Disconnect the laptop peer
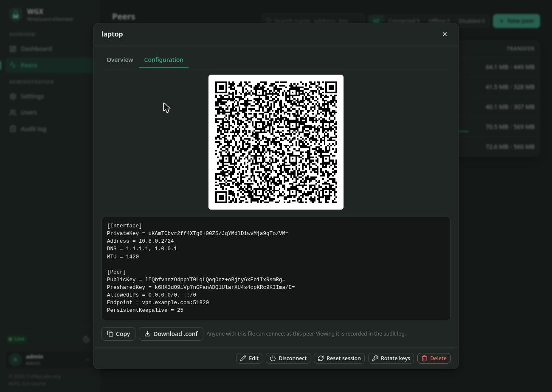Screen dimensions: 552x392 288,358
